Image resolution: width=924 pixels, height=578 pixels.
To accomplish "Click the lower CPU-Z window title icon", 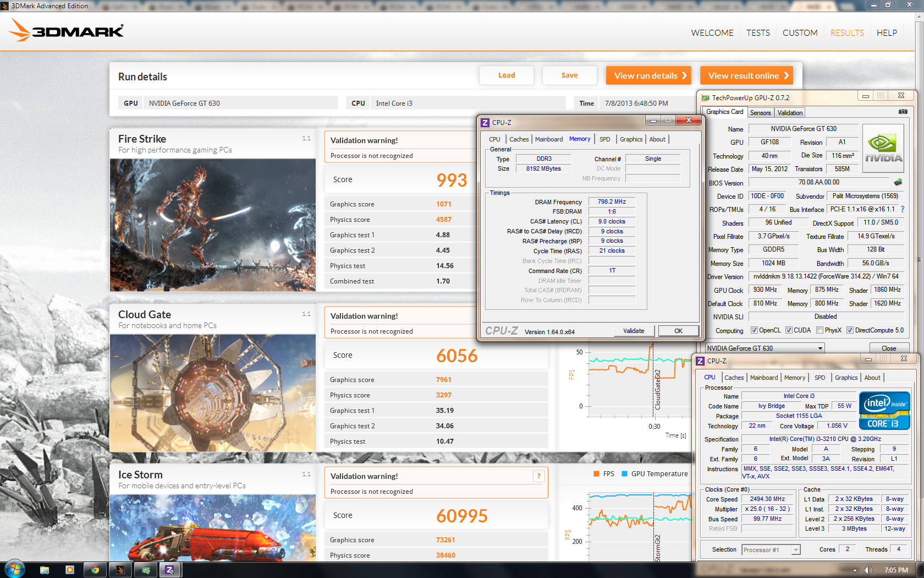I will [700, 361].
